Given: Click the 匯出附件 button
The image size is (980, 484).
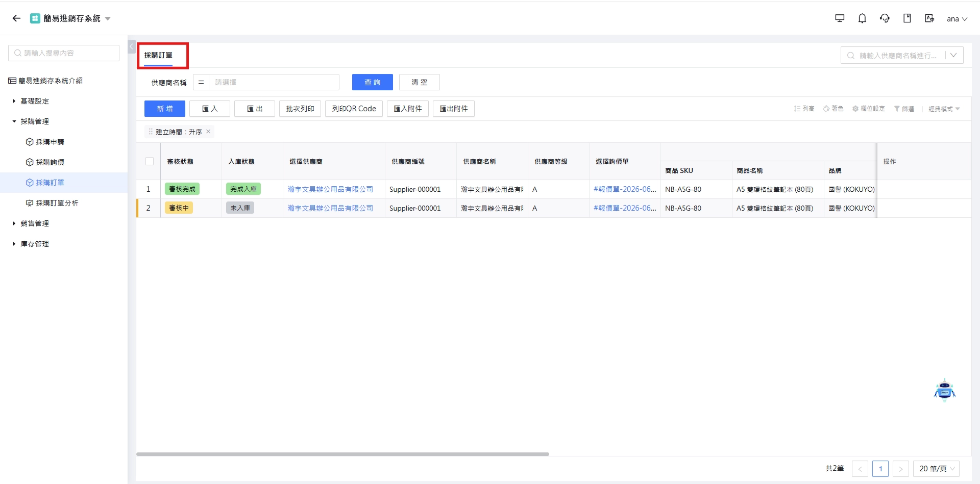Looking at the screenshot, I should coord(454,109).
